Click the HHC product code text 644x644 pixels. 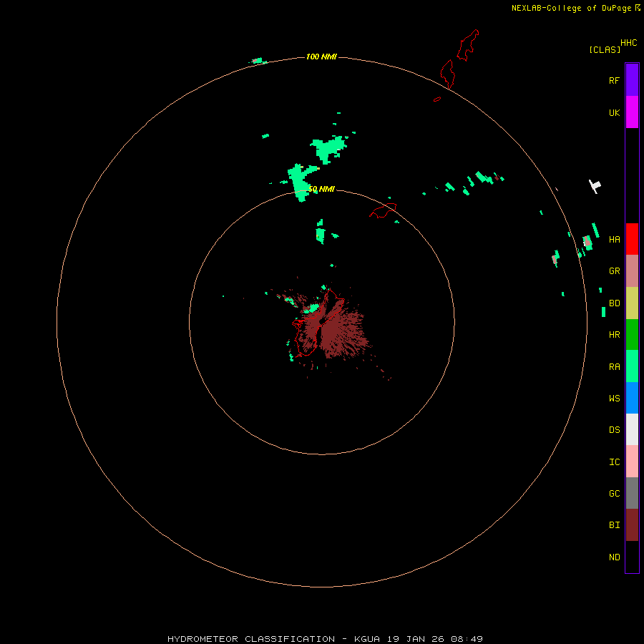click(x=628, y=43)
